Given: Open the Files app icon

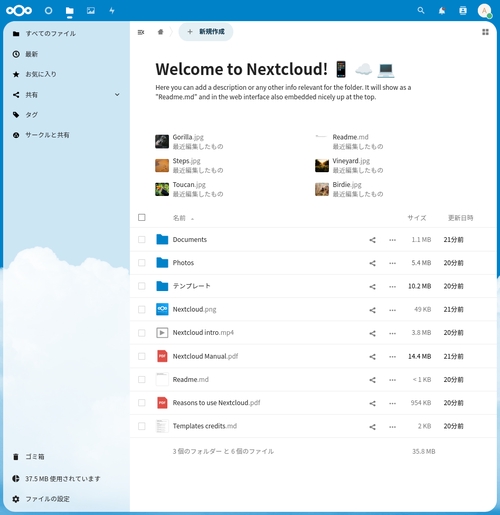Looking at the screenshot, I should (x=70, y=11).
